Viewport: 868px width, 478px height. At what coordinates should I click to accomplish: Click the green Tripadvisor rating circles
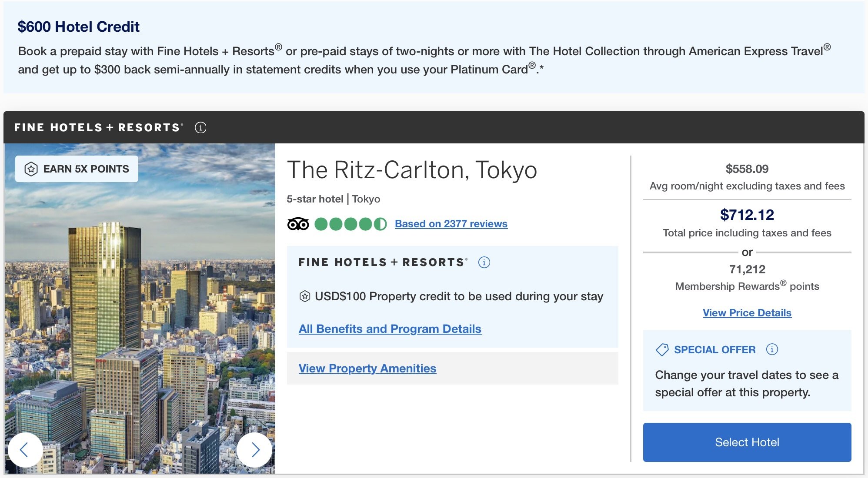coord(351,224)
